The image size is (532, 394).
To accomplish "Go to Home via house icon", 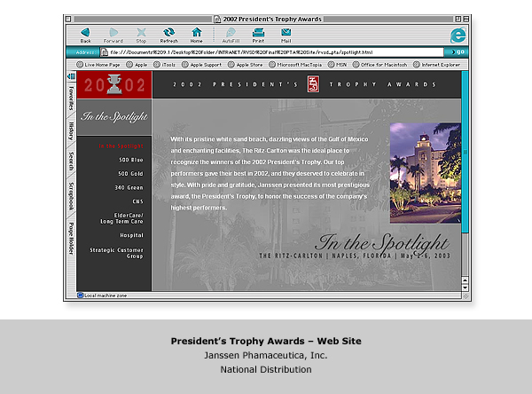I will [x=197, y=35].
